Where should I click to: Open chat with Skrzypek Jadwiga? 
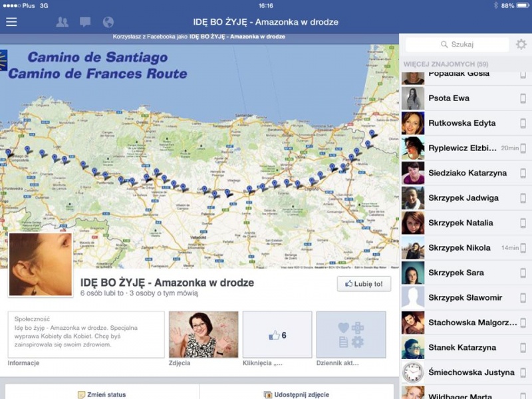(465, 198)
